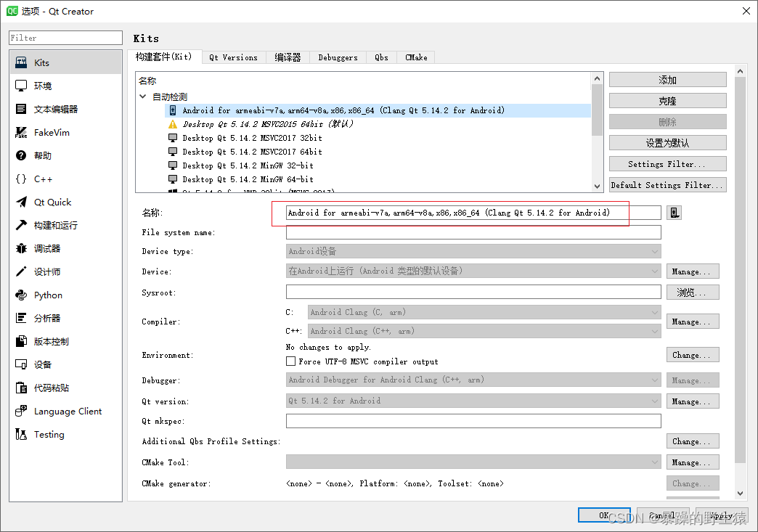Click the 版本控制 sidebar icon
Viewport: 758px width, 532px height.
(x=20, y=340)
